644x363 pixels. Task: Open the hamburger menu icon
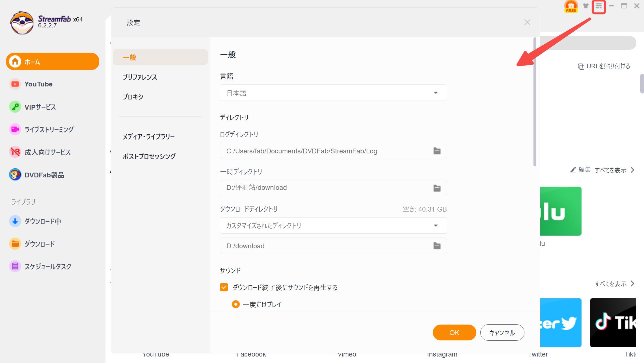(x=598, y=6)
